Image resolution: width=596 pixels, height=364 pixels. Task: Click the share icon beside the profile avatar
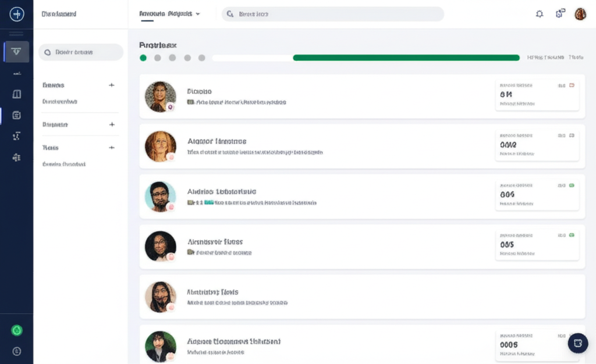tap(560, 14)
